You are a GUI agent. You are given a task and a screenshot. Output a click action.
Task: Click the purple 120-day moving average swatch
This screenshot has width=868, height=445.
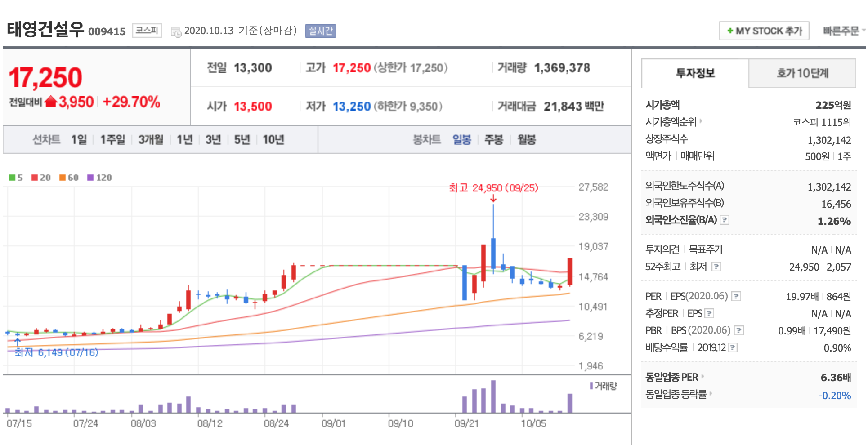click(x=90, y=178)
